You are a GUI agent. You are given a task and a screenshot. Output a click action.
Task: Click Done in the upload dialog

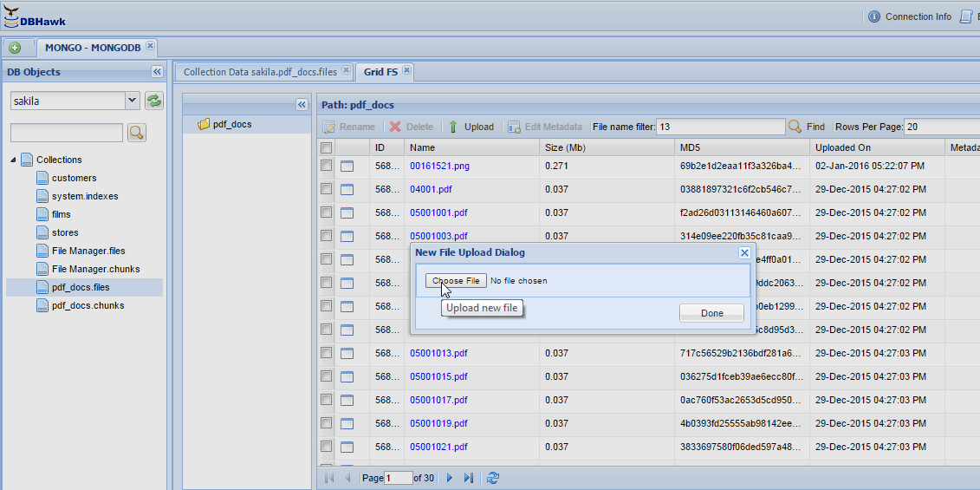[x=712, y=314]
